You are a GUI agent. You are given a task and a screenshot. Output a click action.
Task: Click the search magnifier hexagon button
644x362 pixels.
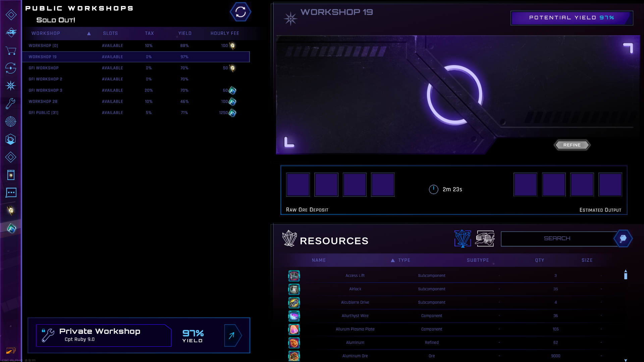[x=623, y=239]
